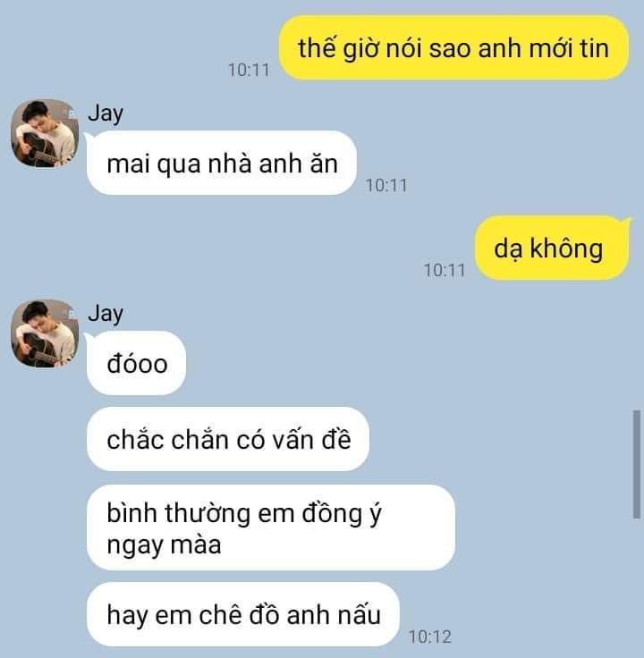The height and width of the screenshot is (658, 644).
Task: Tap the yellow "dạ không" reply bubble
Action: click(x=552, y=248)
